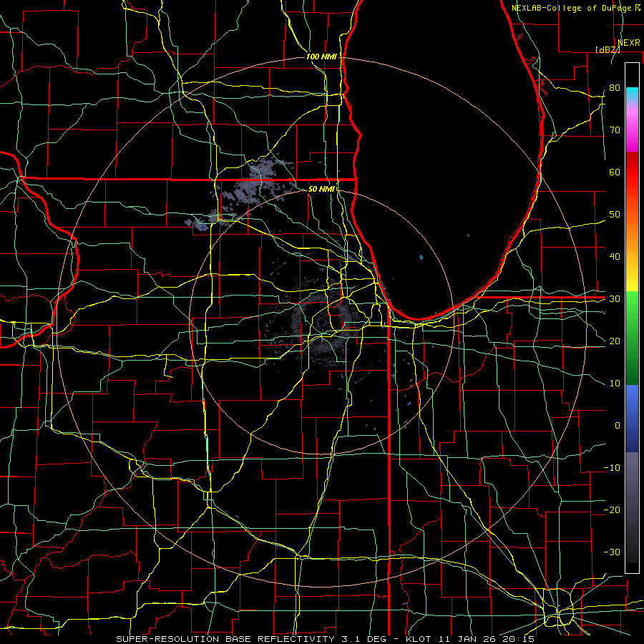Click the 70 value on the dBZ scale
The height and width of the screenshot is (644, 644).
pyautogui.click(x=615, y=130)
